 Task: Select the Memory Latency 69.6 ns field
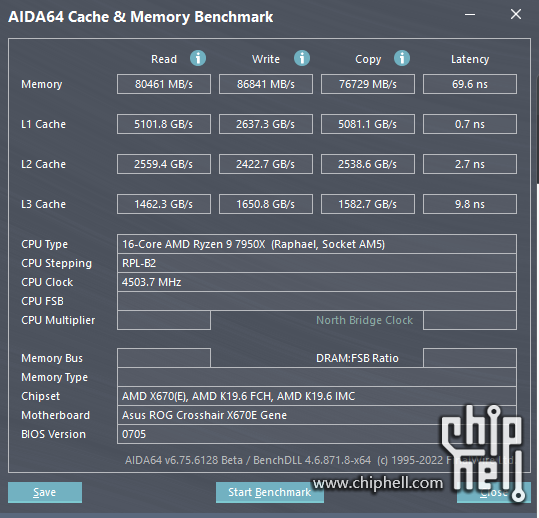(x=470, y=84)
